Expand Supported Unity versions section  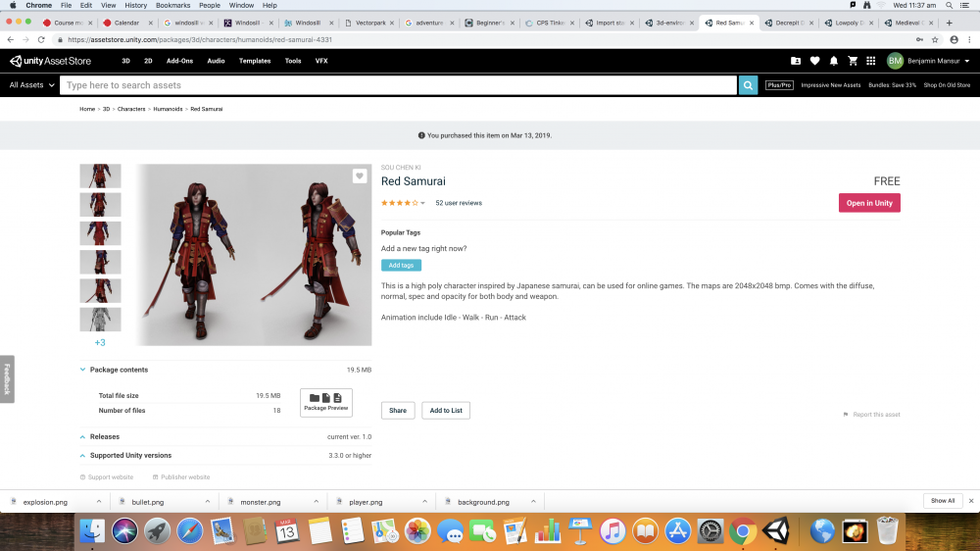tap(82, 455)
